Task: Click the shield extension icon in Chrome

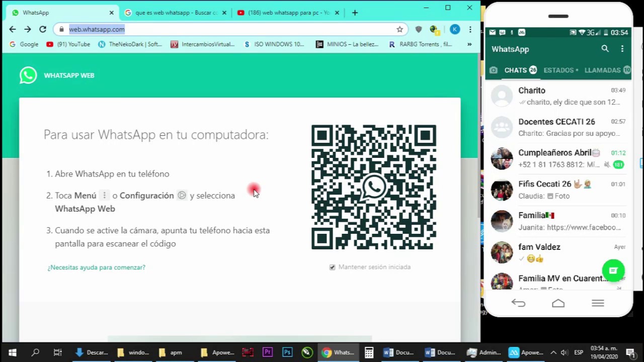Action: coord(419,29)
